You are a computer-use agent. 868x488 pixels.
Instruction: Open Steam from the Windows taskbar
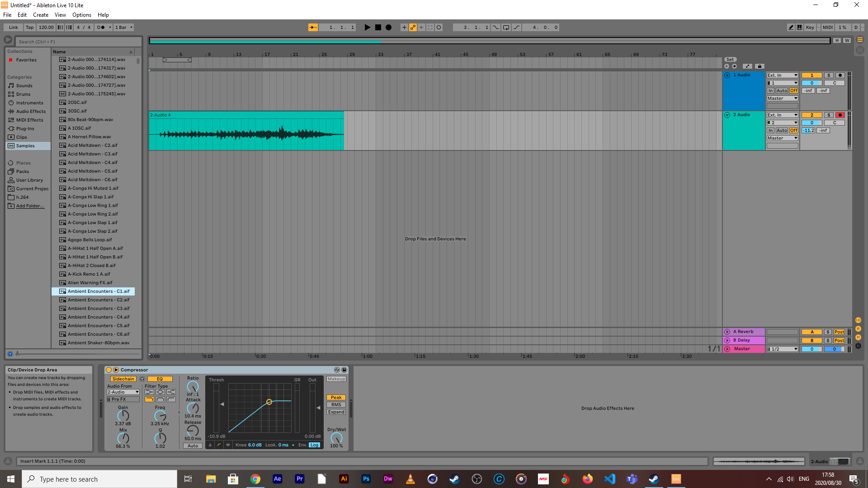click(454, 479)
